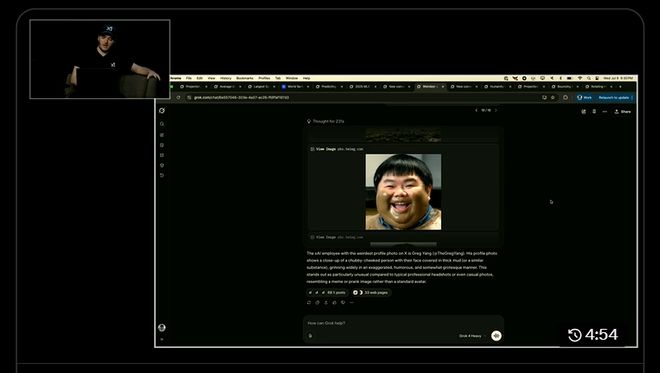Click the browser address bar URL

pyautogui.click(x=241, y=97)
